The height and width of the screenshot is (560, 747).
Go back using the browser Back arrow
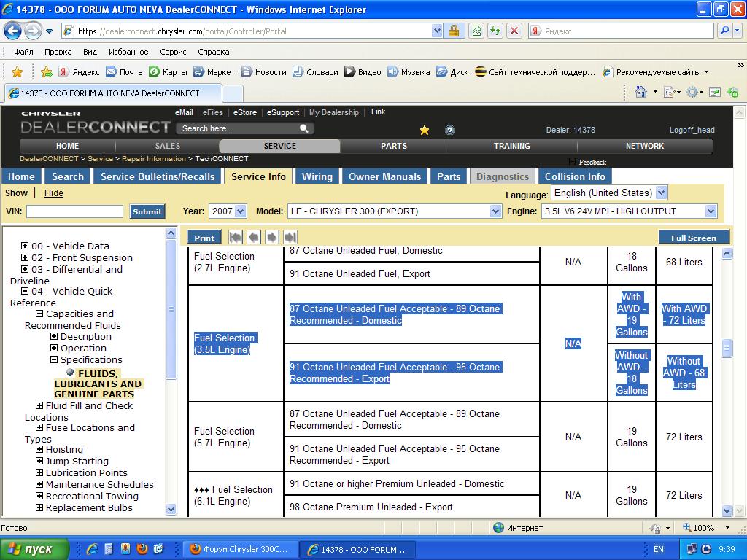(x=13, y=31)
